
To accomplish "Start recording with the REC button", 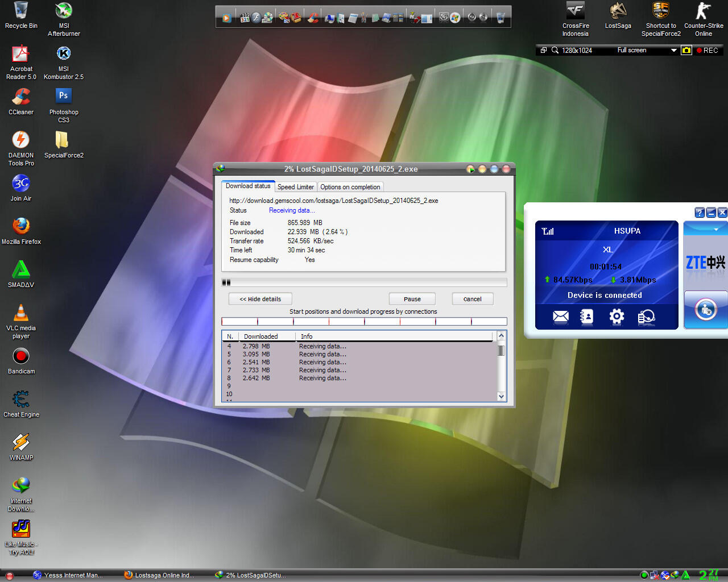I will (x=707, y=51).
